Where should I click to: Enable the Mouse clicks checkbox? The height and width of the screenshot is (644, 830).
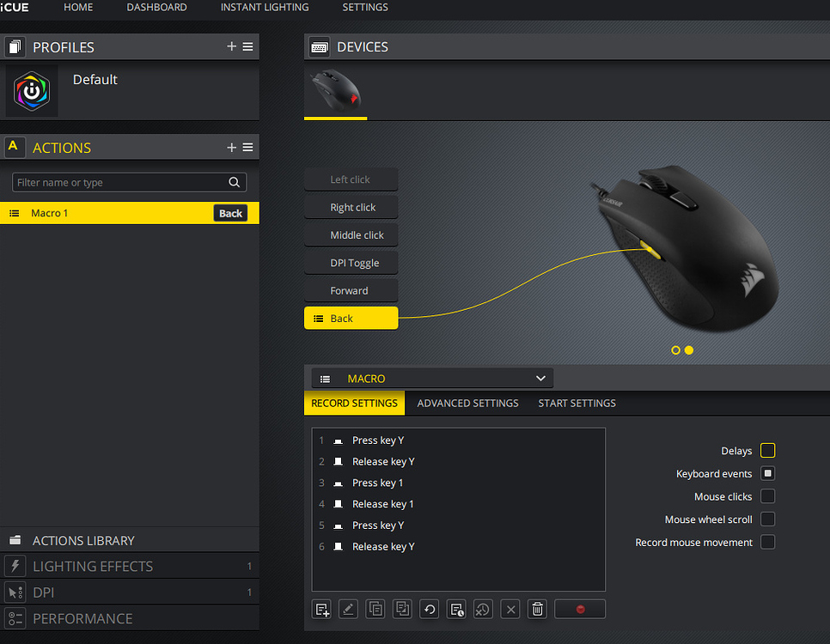767,496
